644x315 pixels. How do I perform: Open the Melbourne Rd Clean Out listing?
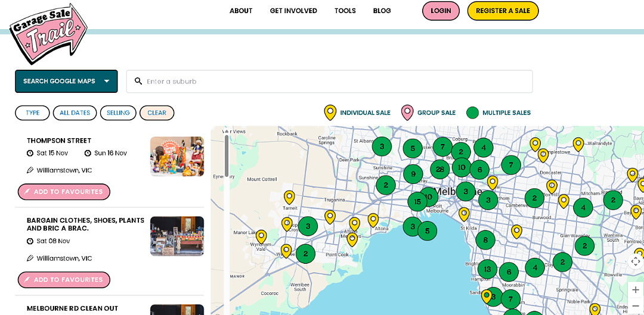pyautogui.click(x=72, y=308)
